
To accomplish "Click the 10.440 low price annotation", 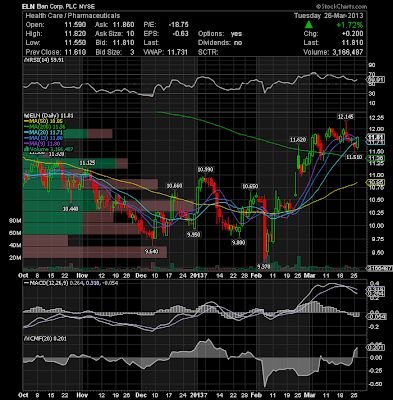I will tap(70, 209).
